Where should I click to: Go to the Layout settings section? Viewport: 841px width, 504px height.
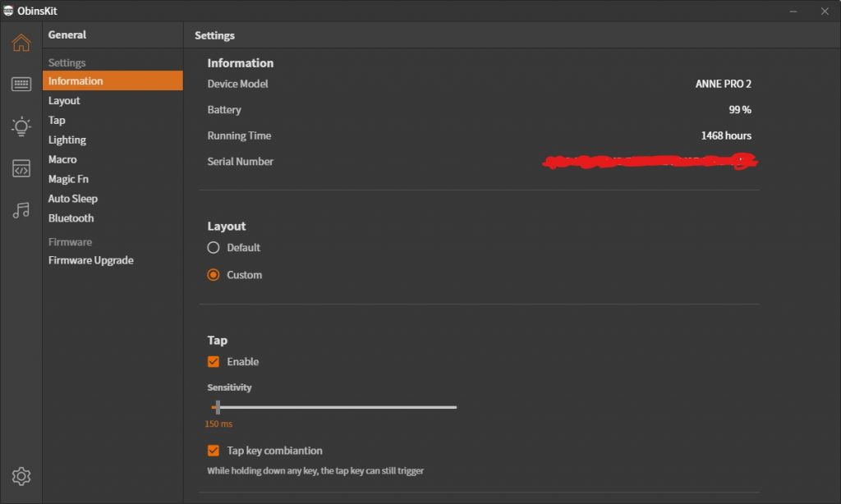64,101
